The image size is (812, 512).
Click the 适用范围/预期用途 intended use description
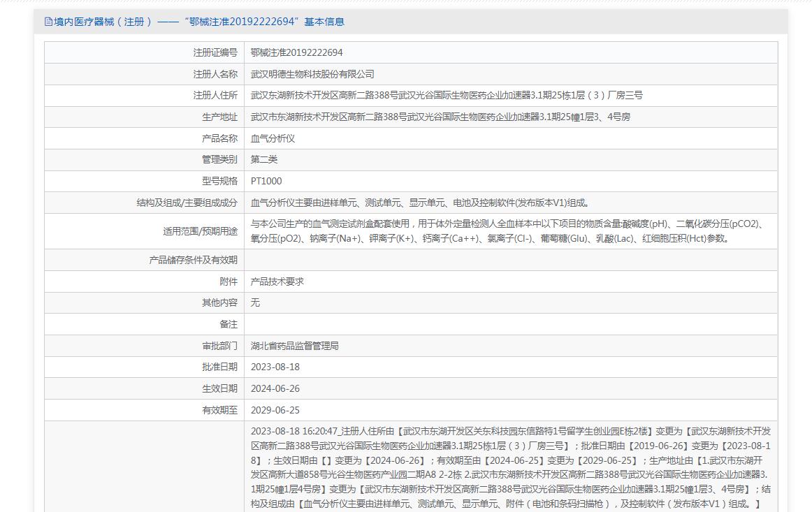[509, 231]
